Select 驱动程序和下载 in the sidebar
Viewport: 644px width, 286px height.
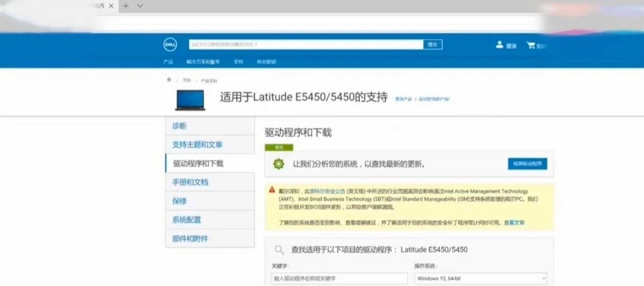[x=210, y=164]
